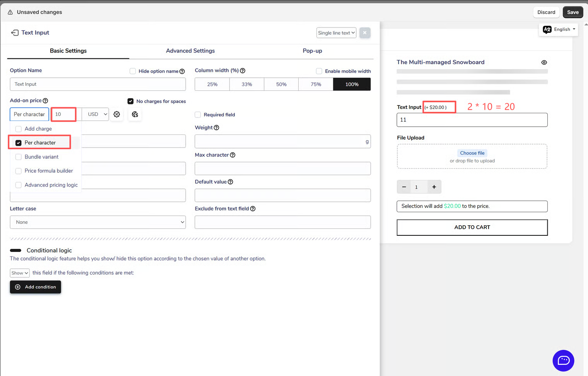The height and width of the screenshot is (376, 588).
Task: Click the globe currency conversion icon
Action: (135, 114)
